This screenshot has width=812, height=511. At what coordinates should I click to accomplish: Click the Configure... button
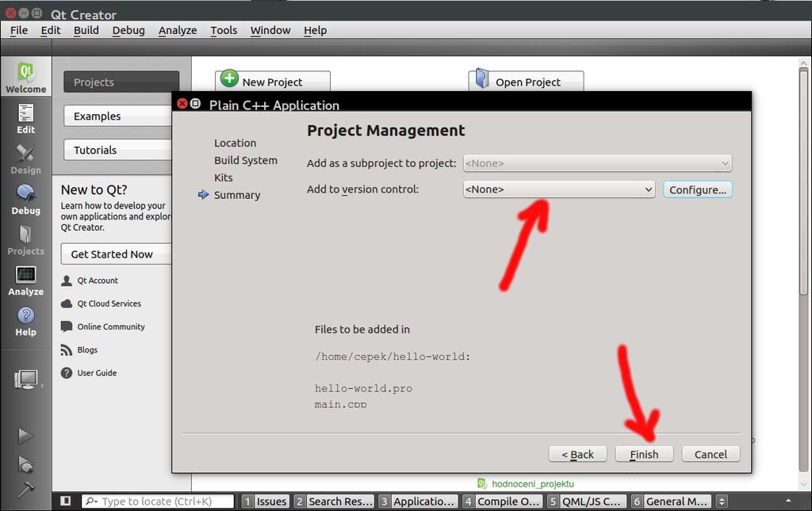(698, 189)
